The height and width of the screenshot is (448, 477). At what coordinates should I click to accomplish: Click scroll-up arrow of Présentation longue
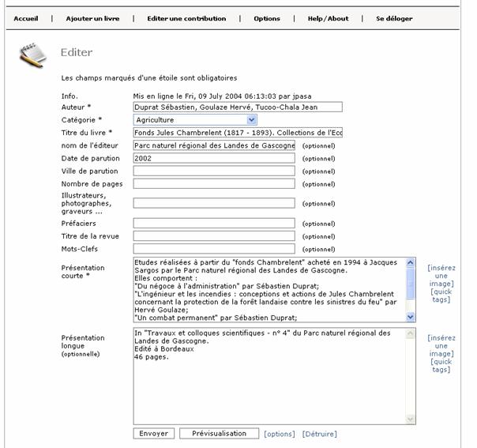pos(411,333)
